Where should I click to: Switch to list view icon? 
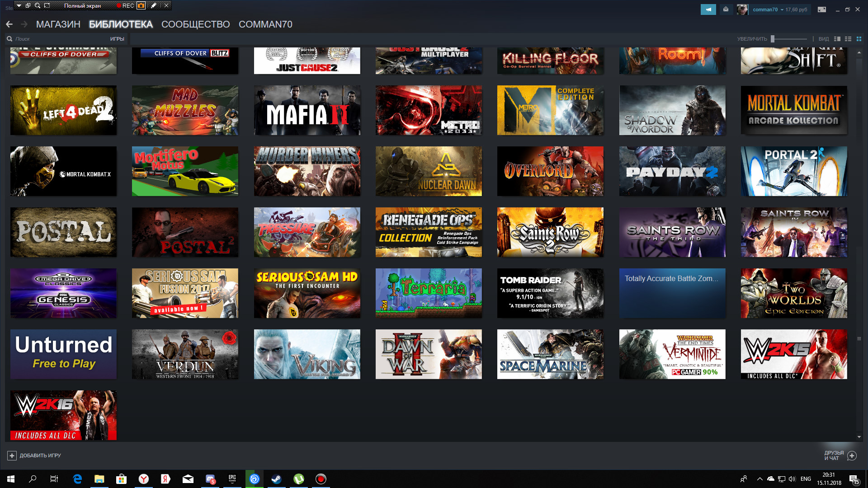[x=848, y=39]
